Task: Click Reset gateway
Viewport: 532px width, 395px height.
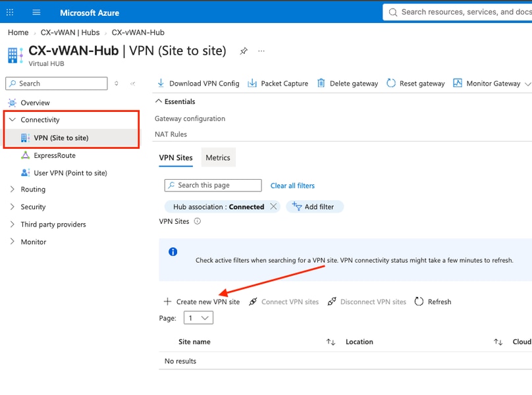Action: [x=415, y=84]
